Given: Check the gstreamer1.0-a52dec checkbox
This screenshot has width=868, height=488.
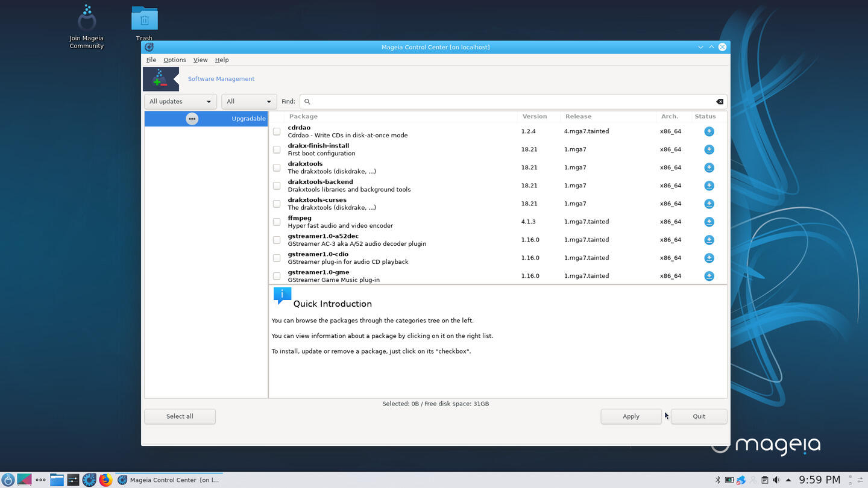Looking at the screenshot, I should click(277, 240).
